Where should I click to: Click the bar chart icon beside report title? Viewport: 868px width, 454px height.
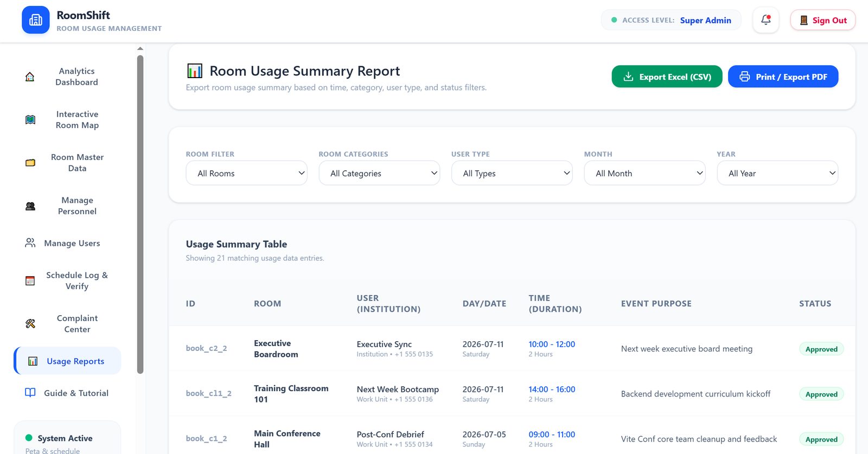(x=195, y=71)
